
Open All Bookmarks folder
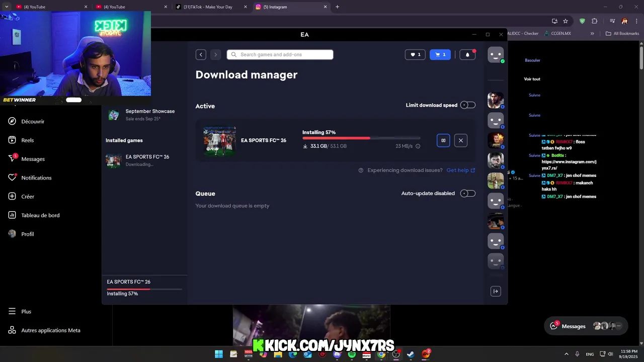[x=622, y=34]
